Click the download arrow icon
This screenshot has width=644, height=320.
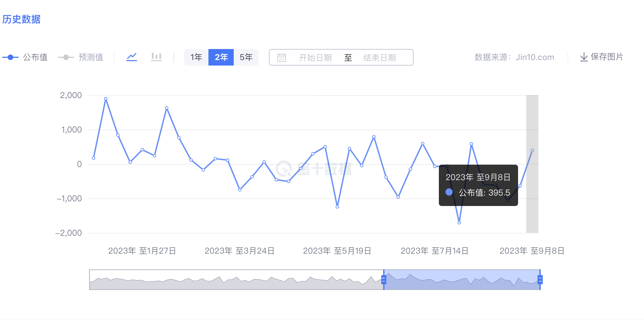click(584, 57)
